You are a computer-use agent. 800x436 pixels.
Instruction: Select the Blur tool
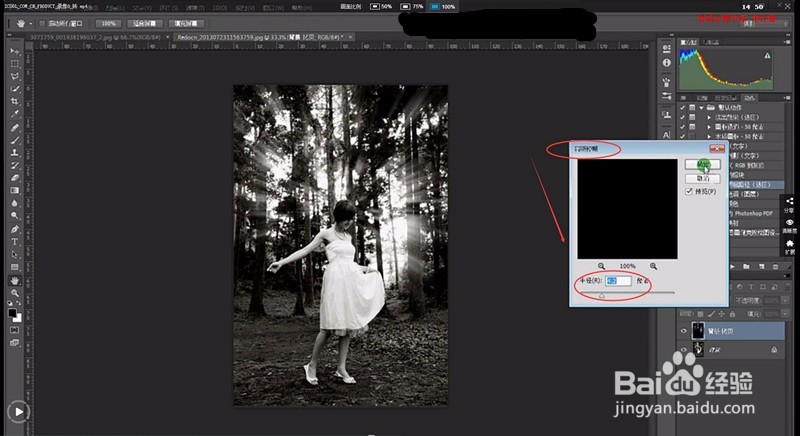[15, 203]
